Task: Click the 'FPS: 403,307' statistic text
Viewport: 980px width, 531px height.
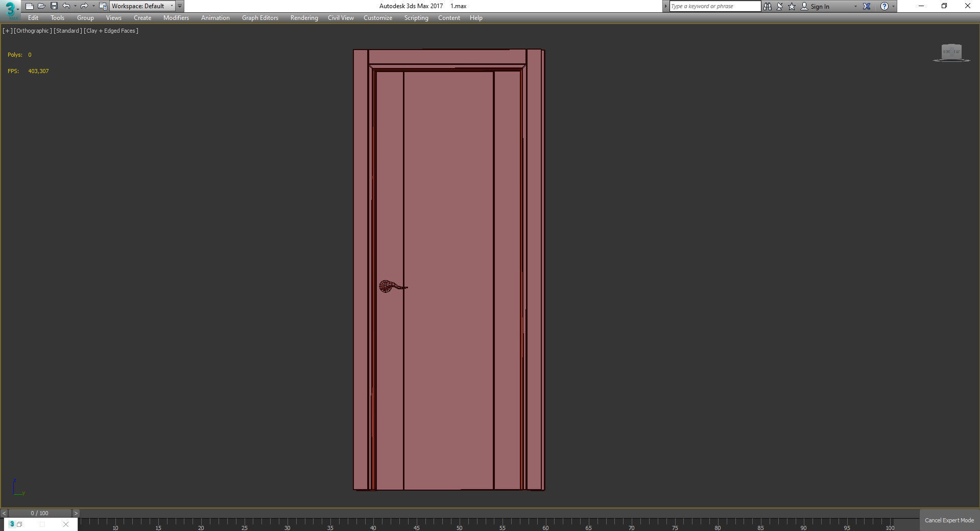Action: coord(28,71)
